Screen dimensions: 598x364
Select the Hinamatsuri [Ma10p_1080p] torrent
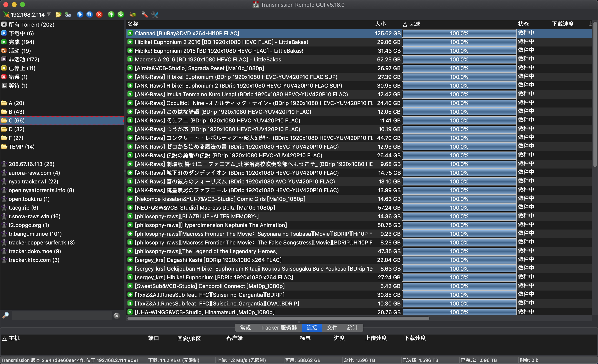click(x=205, y=312)
